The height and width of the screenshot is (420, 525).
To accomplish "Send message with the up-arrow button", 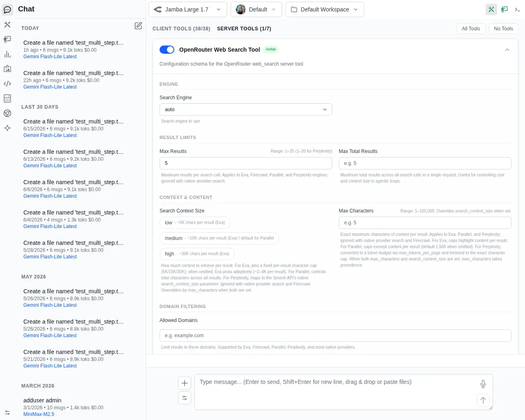I will point(483,400).
